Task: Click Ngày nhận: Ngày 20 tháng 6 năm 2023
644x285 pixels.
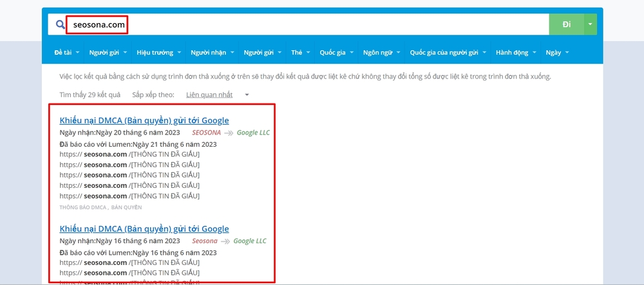Action: 120,133
